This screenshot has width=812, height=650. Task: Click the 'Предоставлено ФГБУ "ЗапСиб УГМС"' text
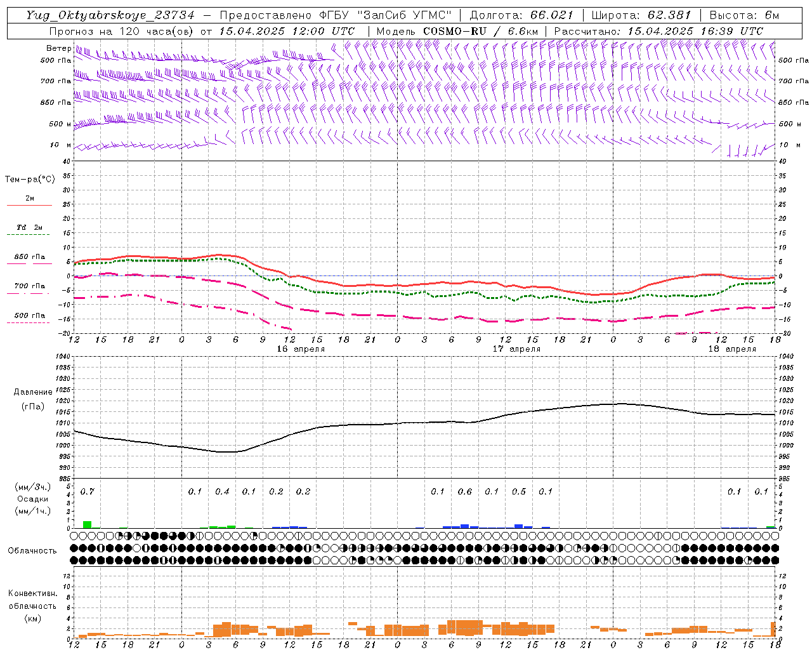337,15
